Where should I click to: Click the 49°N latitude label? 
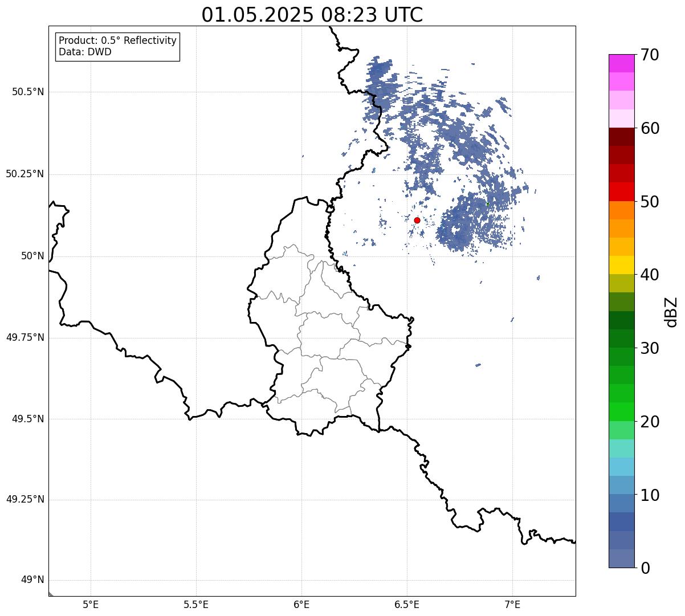[32, 580]
